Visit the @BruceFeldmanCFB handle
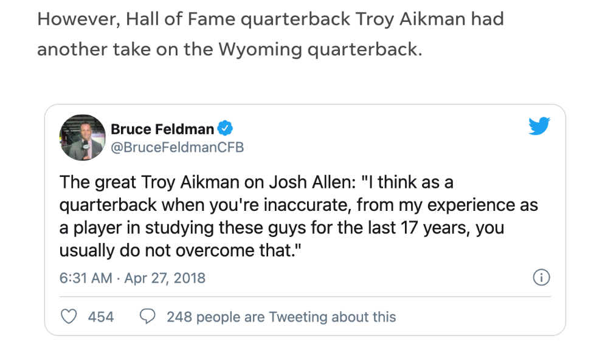Image resolution: width=608 pixels, height=364 pixels. point(177,147)
